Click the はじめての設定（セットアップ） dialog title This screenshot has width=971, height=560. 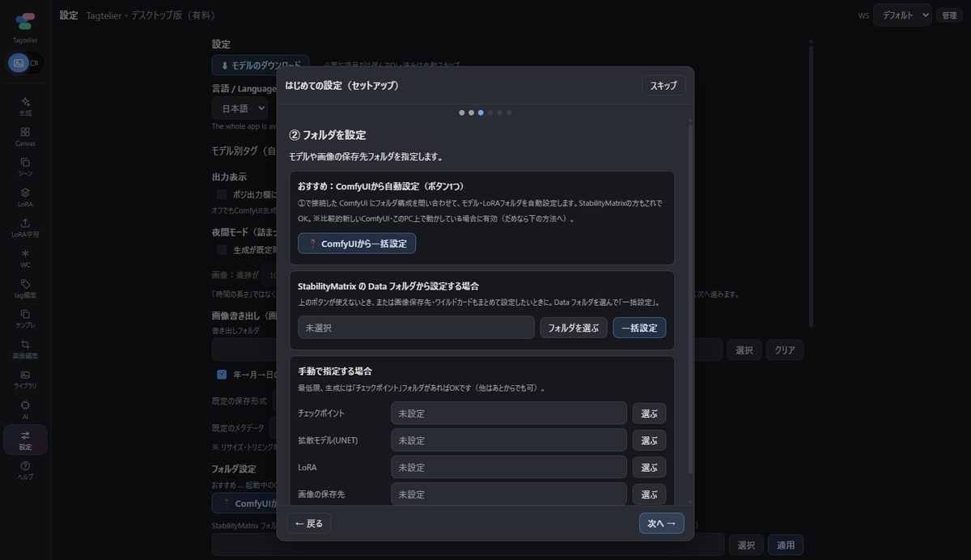click(x=342, y=85)
